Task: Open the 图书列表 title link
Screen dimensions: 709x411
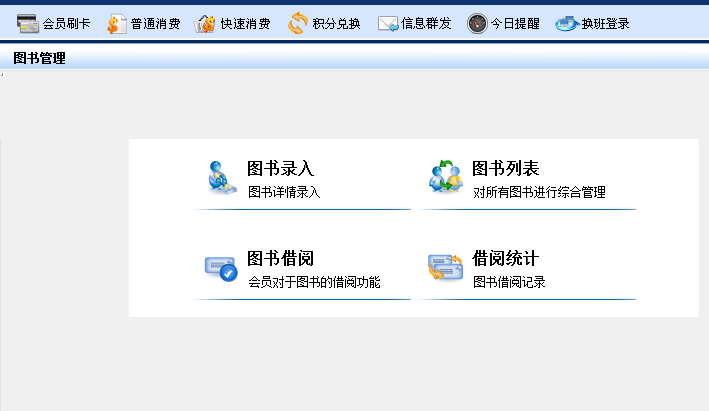Action: point(505,168)
